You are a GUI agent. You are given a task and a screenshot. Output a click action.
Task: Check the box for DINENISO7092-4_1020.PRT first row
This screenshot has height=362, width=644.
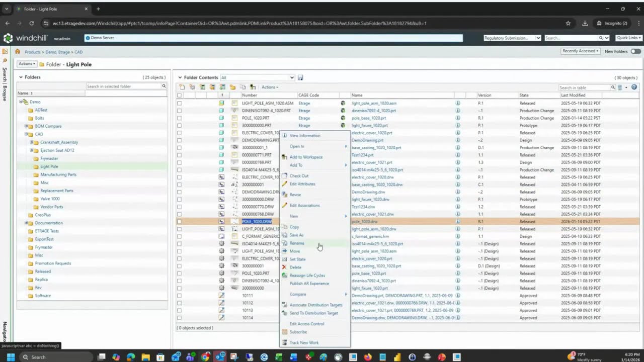click(179, 111)
